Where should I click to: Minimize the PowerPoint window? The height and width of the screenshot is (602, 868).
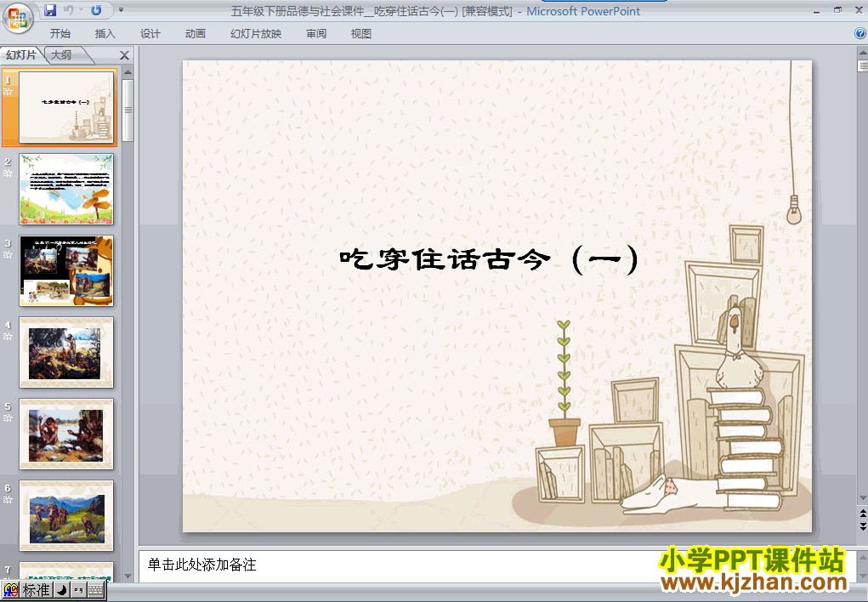816,10
